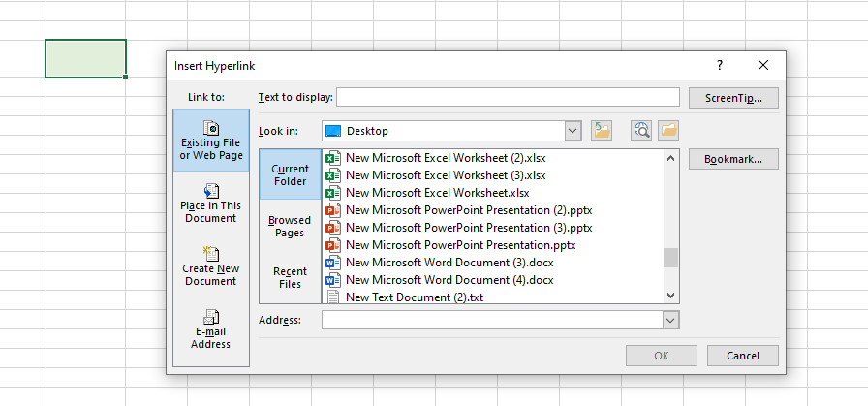Click the Browse for File folder icon

pyautogui.click(x=668, y=131)
